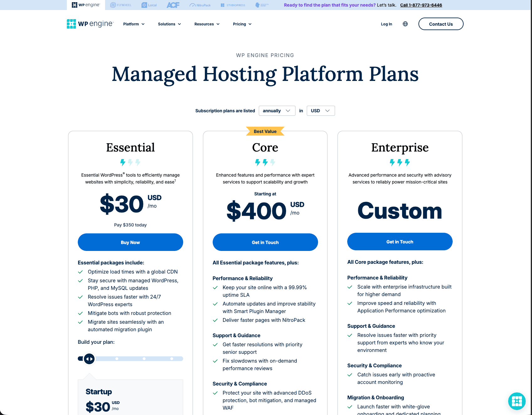Click the checkmark beside Application Performance optimization
532x415 pixels.
pyautogui.click(x=350, y=303)
